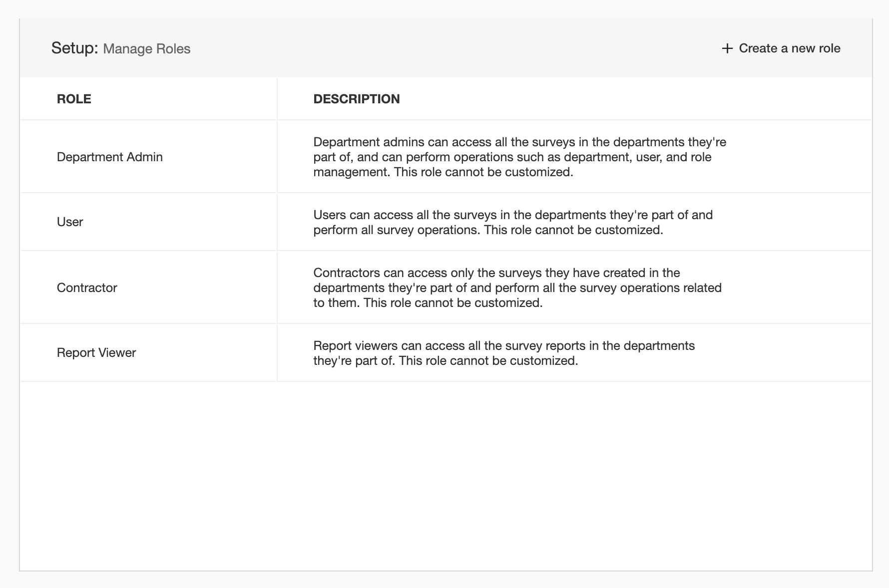This screenshot has height=588, width=889.
Task: Click 'Report viewers can access' description line
Action: coord(504,346)
